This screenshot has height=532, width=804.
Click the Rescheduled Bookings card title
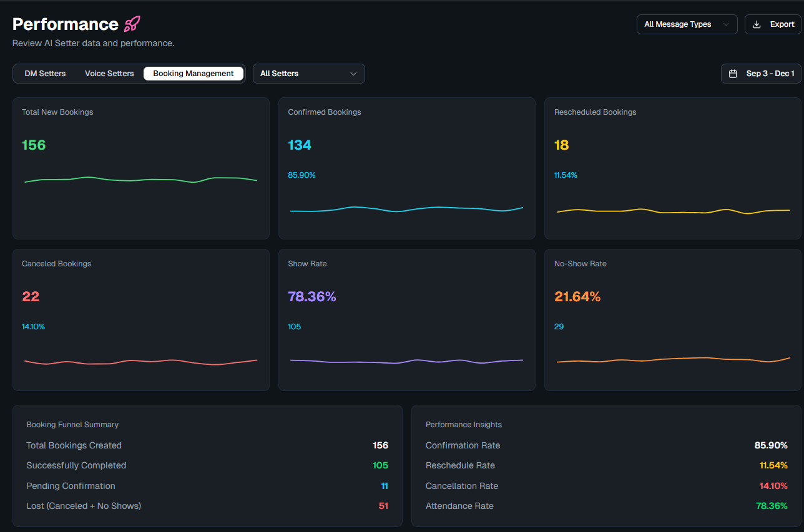pos(596,112)
